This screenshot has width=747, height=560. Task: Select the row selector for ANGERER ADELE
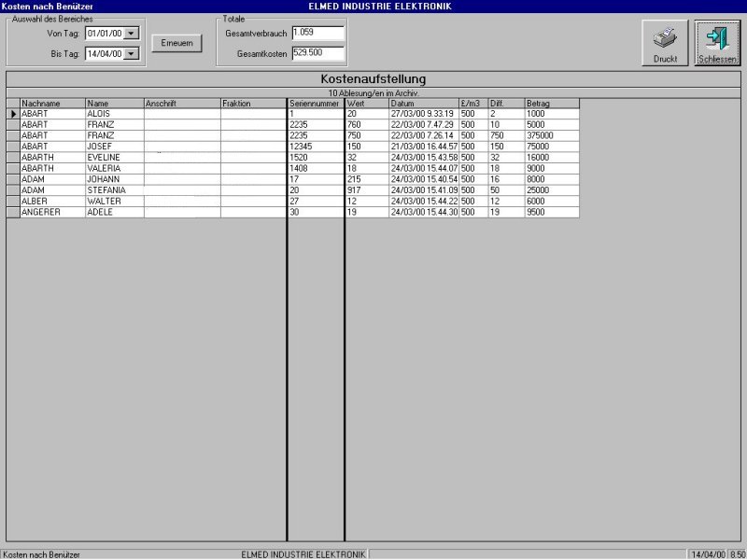[x=13, y=213]
